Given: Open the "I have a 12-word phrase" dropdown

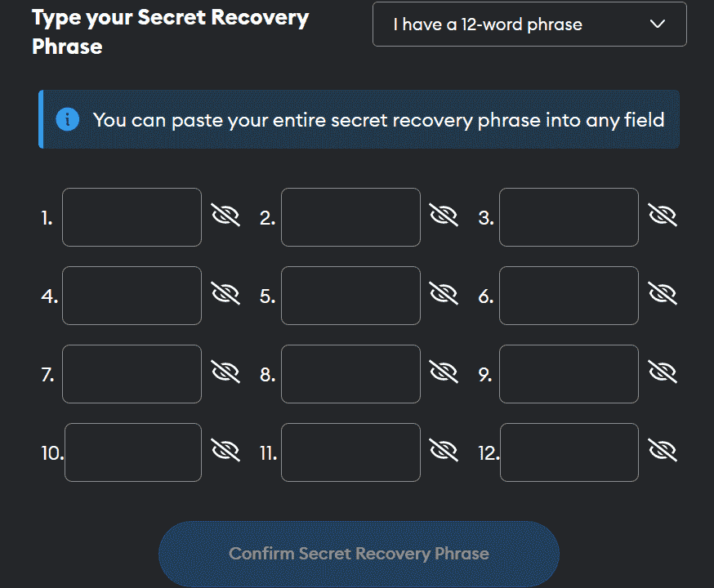Looking at the screenshot, I should [529, 24].
